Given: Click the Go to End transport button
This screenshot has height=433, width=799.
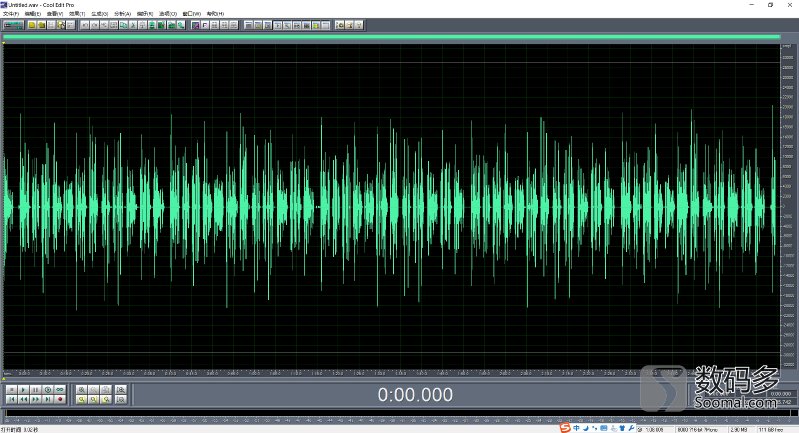Looking at the screenshot, I should (x=47, y=399).
